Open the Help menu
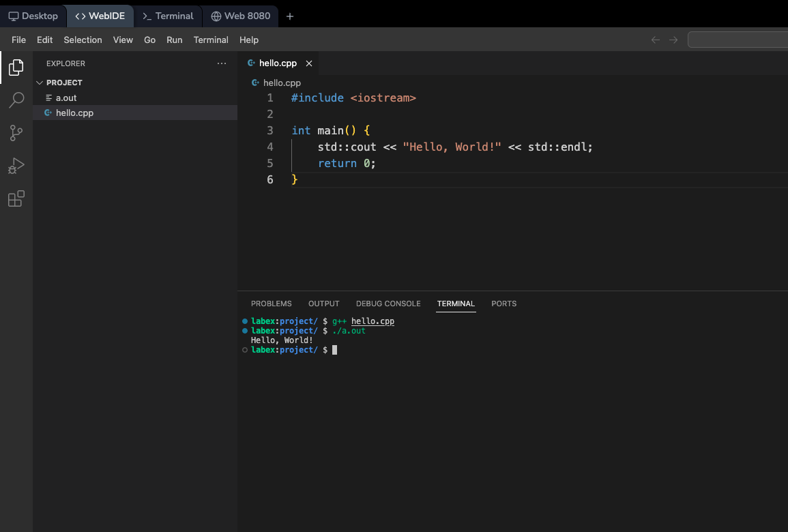788x532 pixels. tap(249, 40)
